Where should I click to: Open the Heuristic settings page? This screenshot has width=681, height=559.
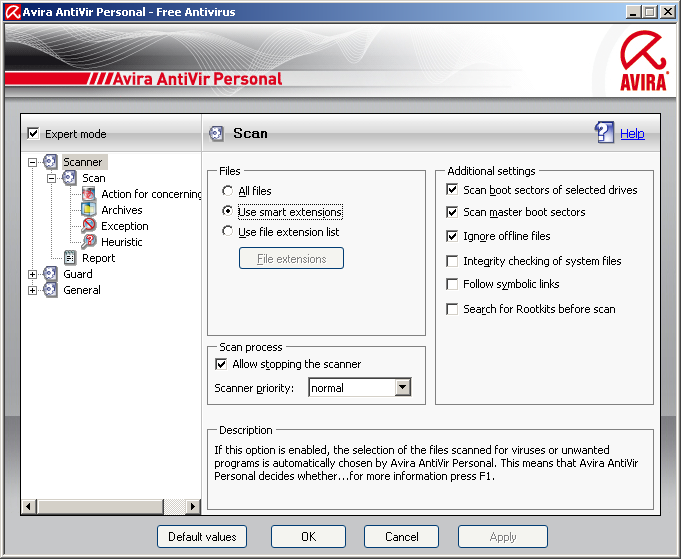[122, 242]
